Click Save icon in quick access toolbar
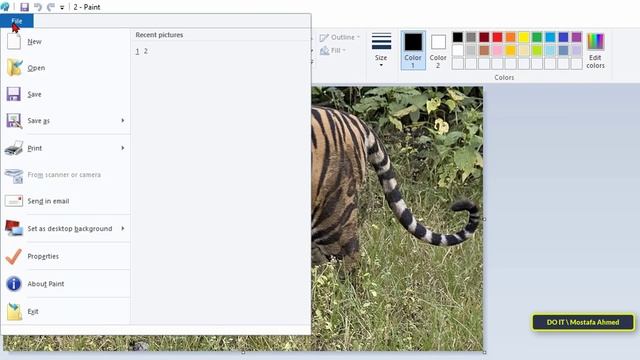Image resolution: width=640 pixels, height=360 pixels. [24, 7]
